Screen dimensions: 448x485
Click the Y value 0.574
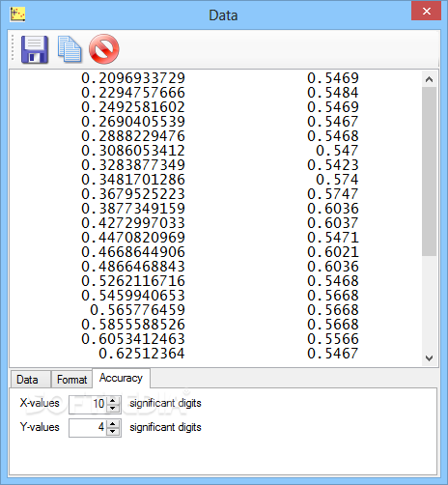coord(337,180)
